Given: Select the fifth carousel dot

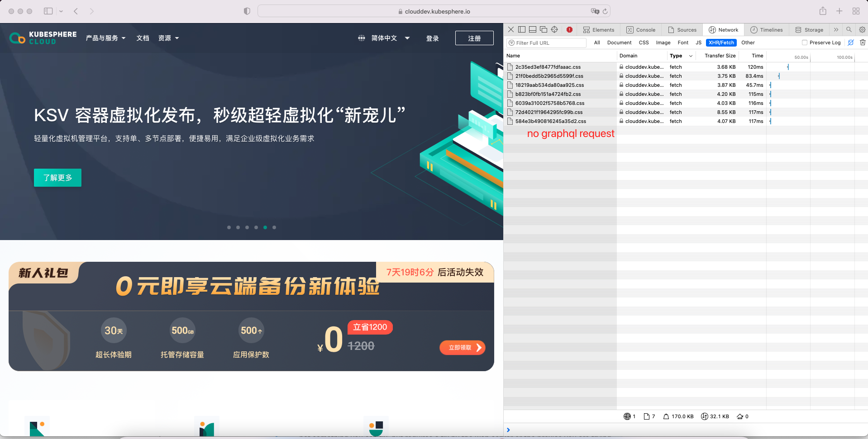Looking at the screenshot, I should tap(265, 227).
